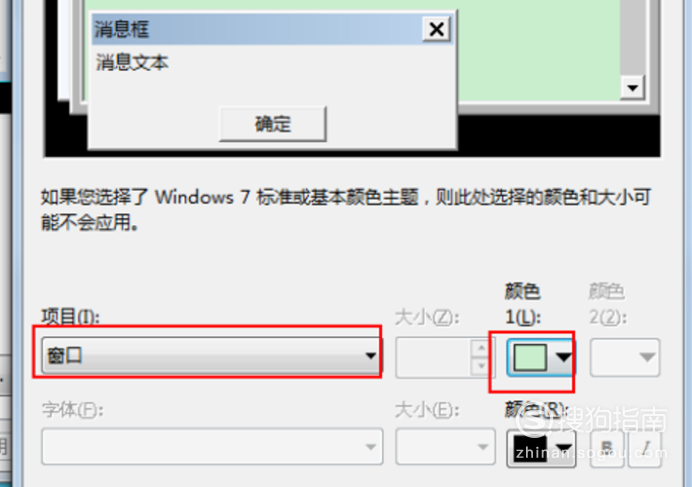Screen dimensions: 692x487
Task: Click the 消息框 title bar in preview
Action: (257, 29)
